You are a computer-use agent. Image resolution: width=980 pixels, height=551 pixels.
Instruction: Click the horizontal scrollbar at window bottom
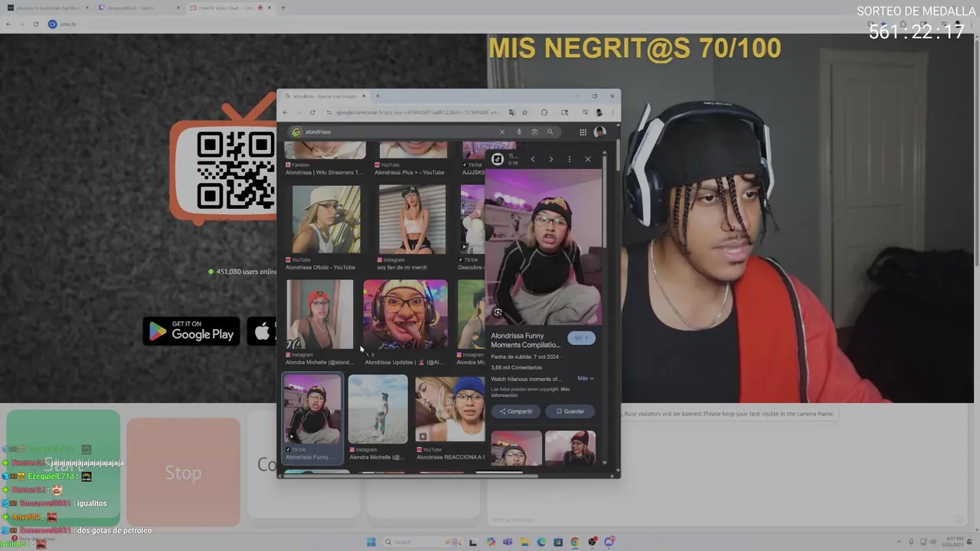point(411,475)
